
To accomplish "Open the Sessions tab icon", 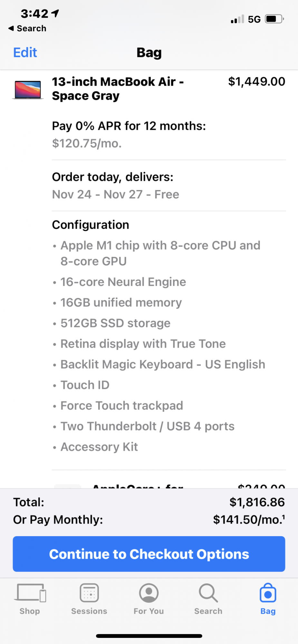I will click(x=89, y=593).
